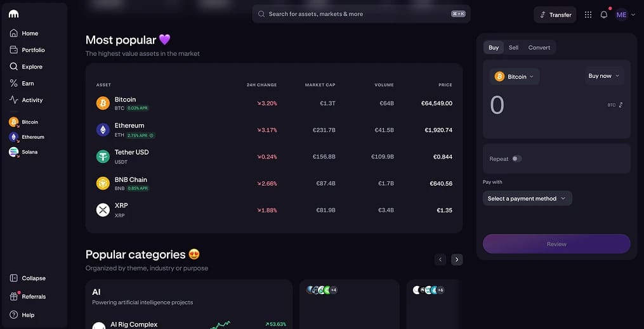Open Explore magnifier icon in sidebar
Viewport: 644px width, 329px height.
13,67
